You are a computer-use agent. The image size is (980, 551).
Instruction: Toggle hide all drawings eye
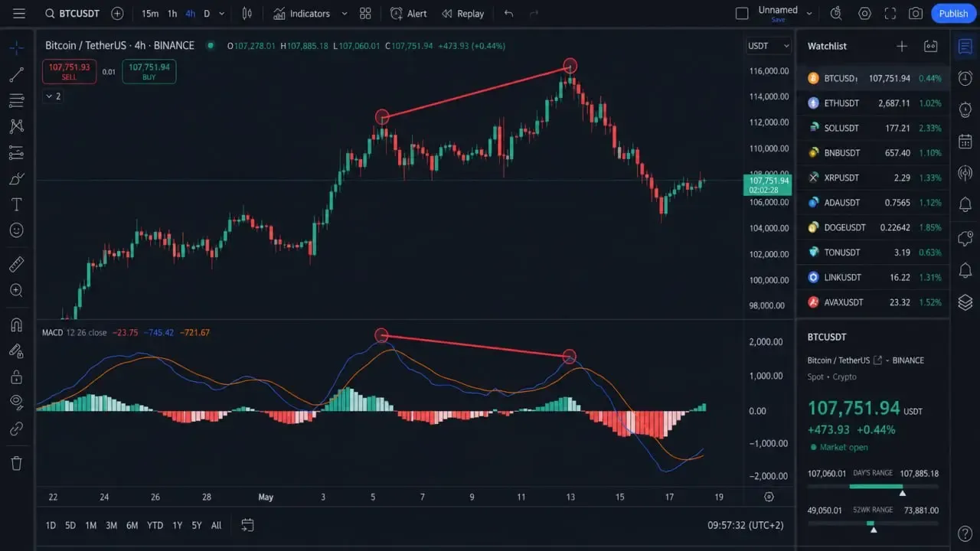(x=16, y=403)
